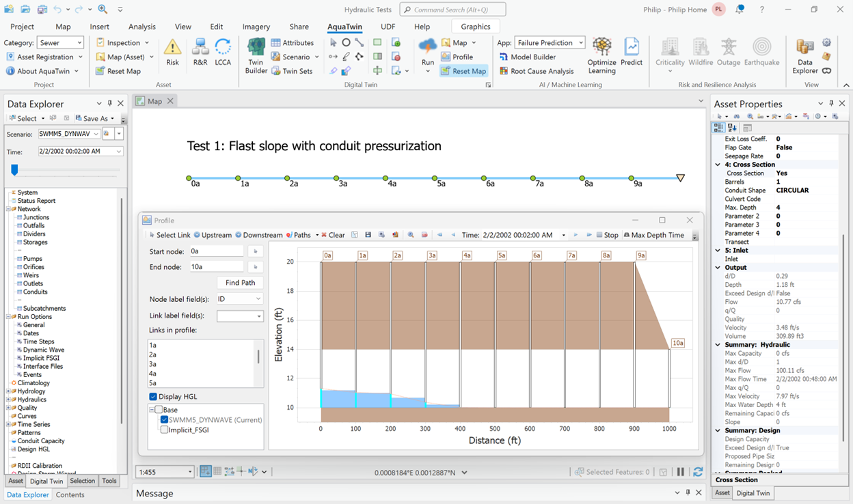Open the Category Sewer dropdown
Screen dimensions: 853x504
click(61, 43)
